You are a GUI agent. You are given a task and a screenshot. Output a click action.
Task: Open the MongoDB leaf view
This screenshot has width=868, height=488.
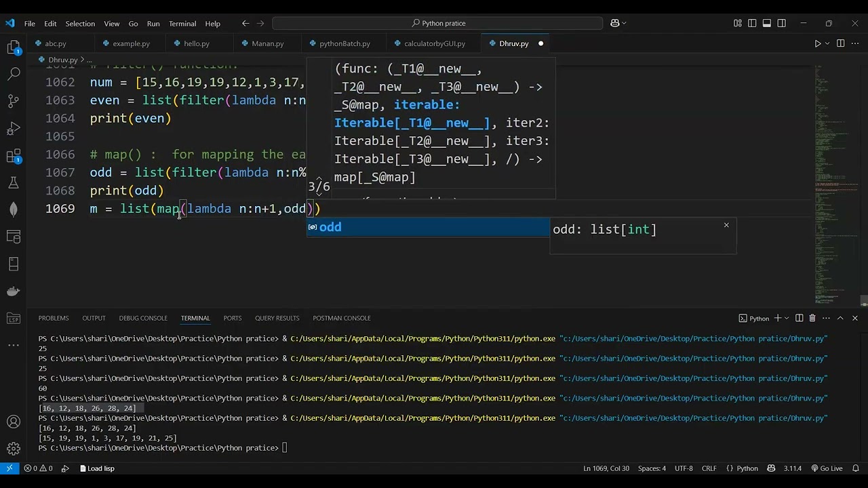pyautogui.click(x=14, y=210)
